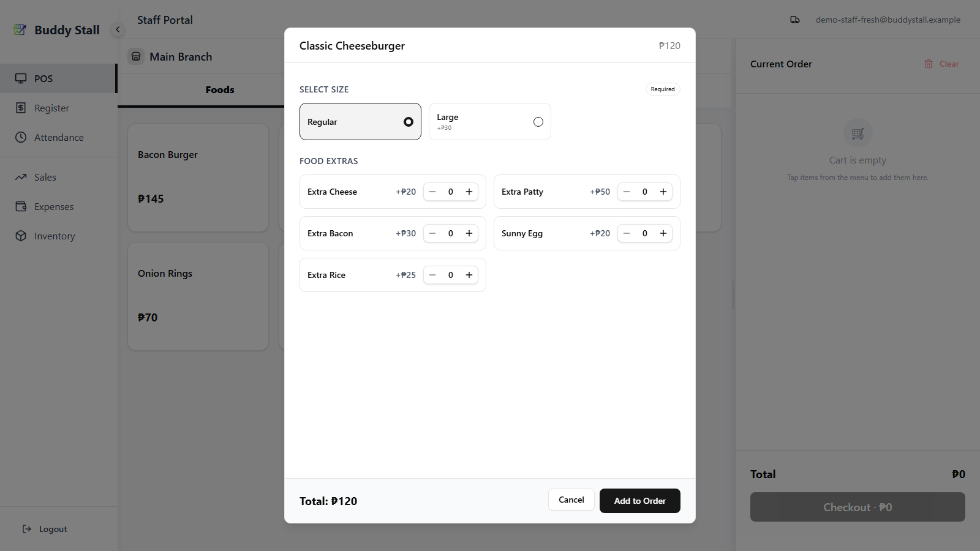This screenshot has height=551, width=980.
Task: Increase Extra Bacon quantity
Action: 469,233
